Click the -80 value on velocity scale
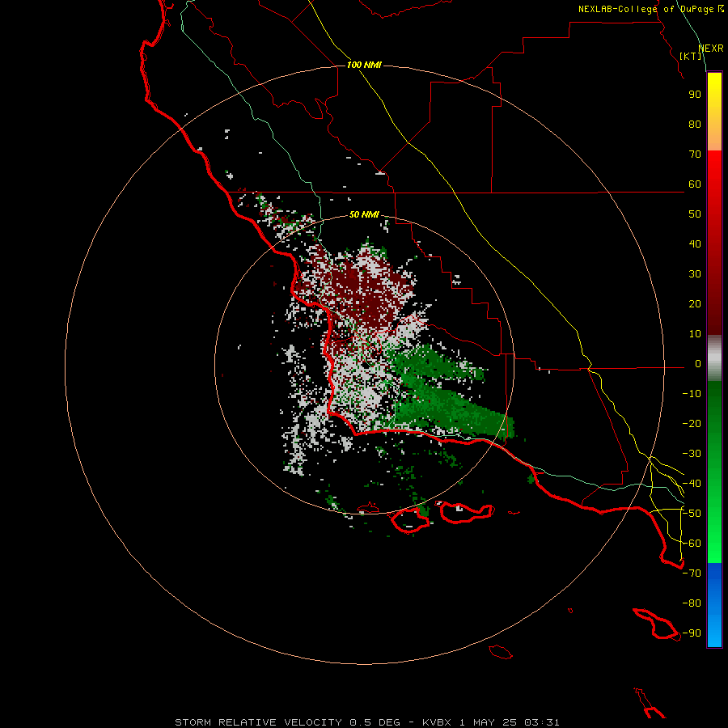This screenshot has width=728, height=728. 692,603
